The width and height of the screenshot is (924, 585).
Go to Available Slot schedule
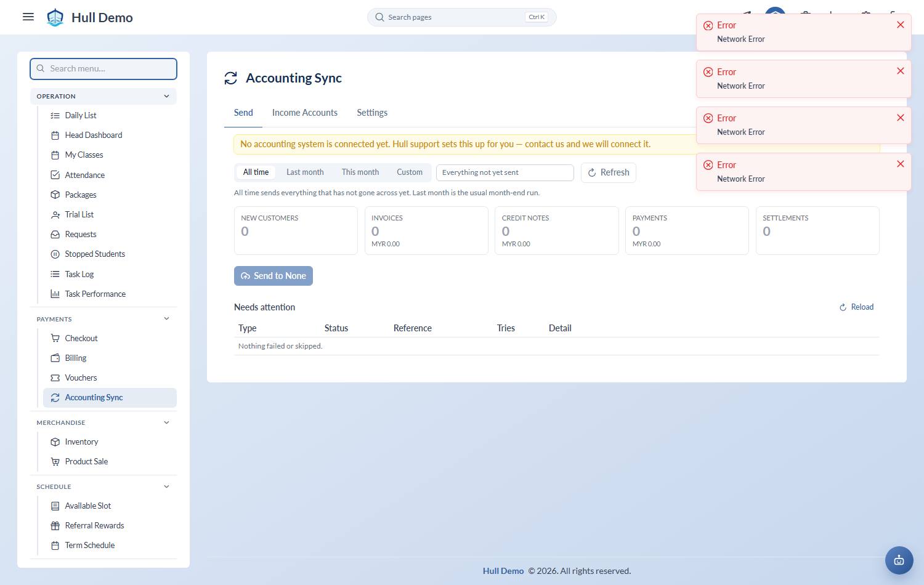coord(110,506)
